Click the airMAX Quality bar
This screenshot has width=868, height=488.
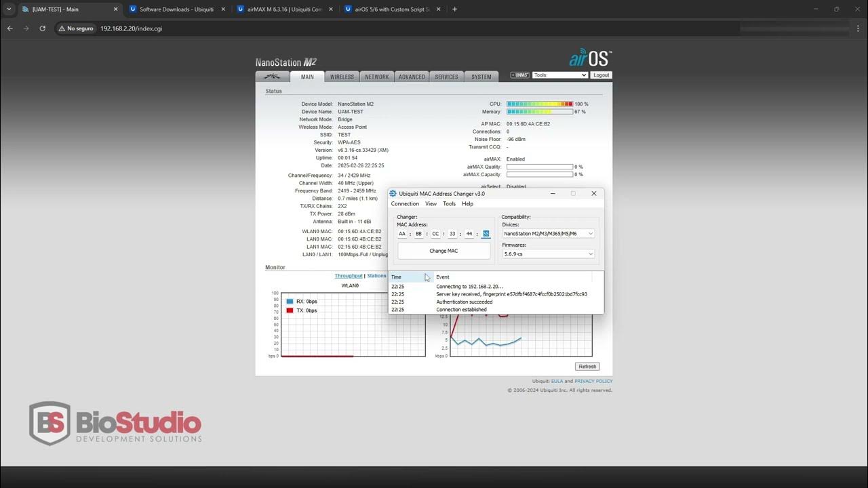coord(540,167)
